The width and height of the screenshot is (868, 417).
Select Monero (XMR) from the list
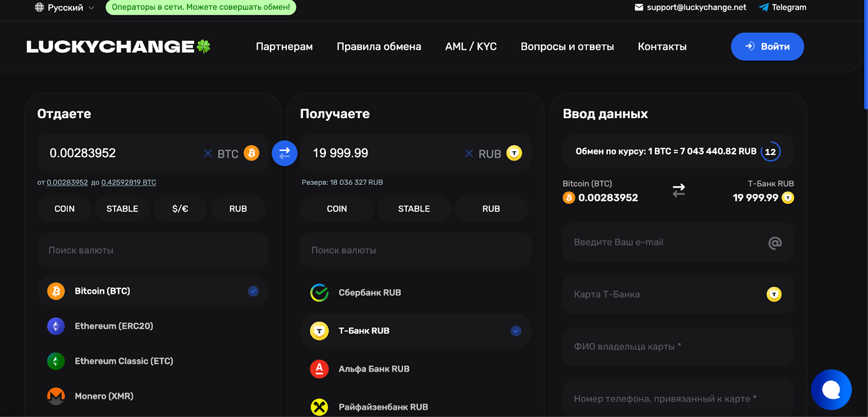(153, 396)
